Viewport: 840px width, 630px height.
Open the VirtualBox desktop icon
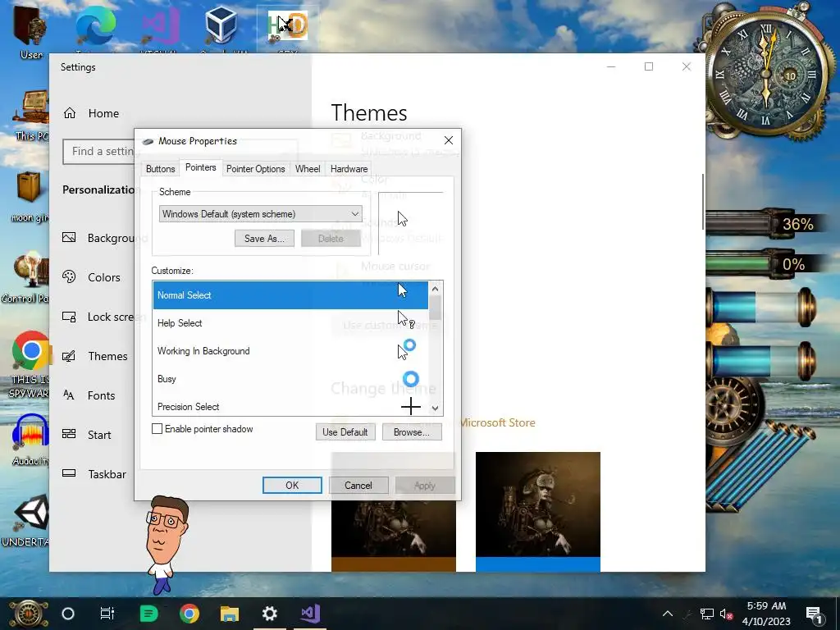[x=221, y=27]
